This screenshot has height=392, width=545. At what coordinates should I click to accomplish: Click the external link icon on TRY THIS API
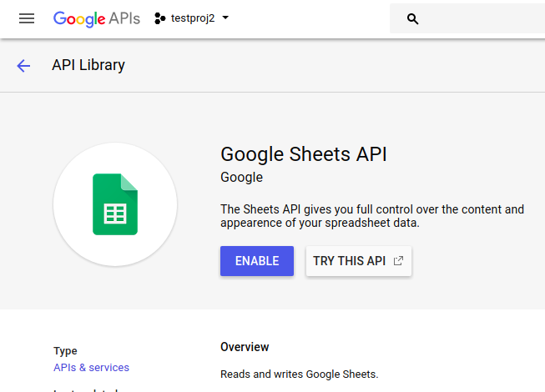tap(398, 261)
